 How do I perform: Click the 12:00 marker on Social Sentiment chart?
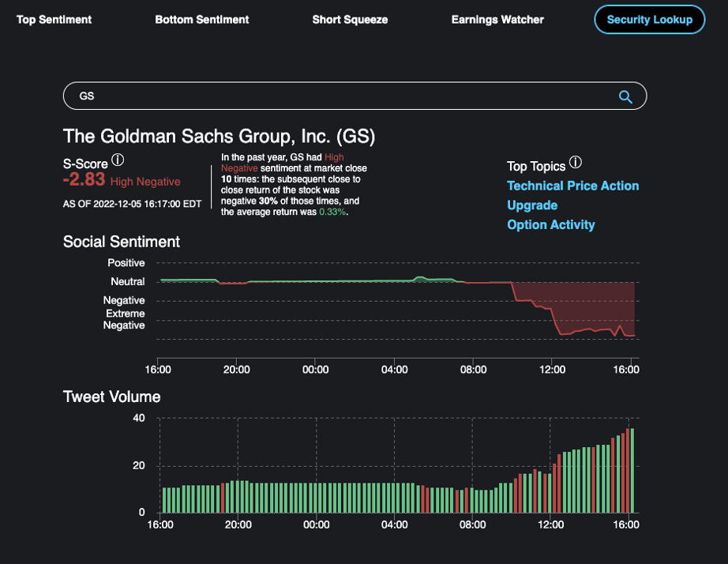(x=552, y=369)
